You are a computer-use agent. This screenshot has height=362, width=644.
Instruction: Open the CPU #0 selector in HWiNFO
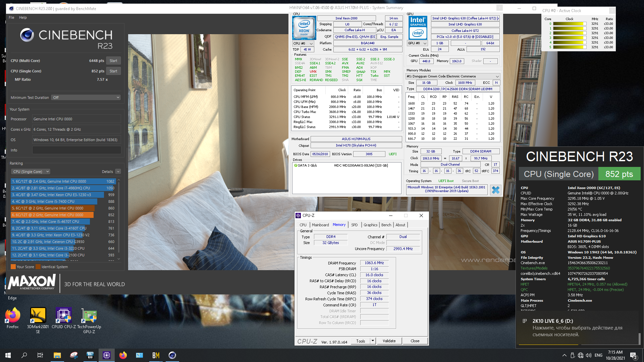[303, 44]
